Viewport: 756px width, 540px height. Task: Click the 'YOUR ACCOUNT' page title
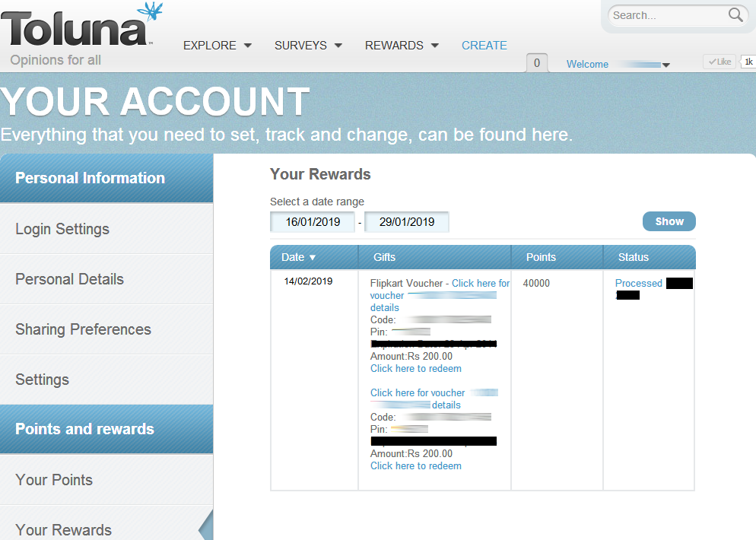click(x=154, y=102)
